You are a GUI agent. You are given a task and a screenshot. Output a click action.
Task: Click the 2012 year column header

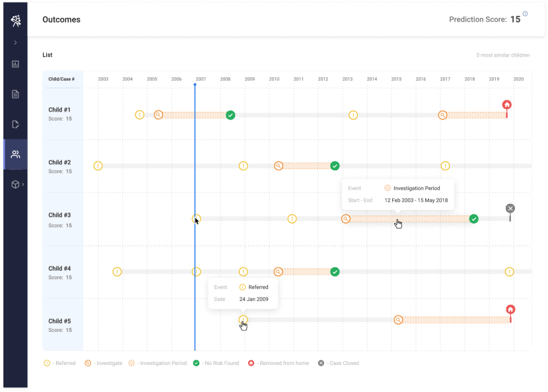[323, 79]
